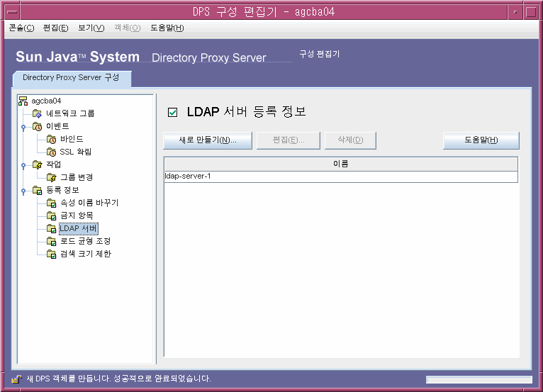Screen dimensions: 543x392
Task: Open the window menu button in title bar
Action: (12, 12)
